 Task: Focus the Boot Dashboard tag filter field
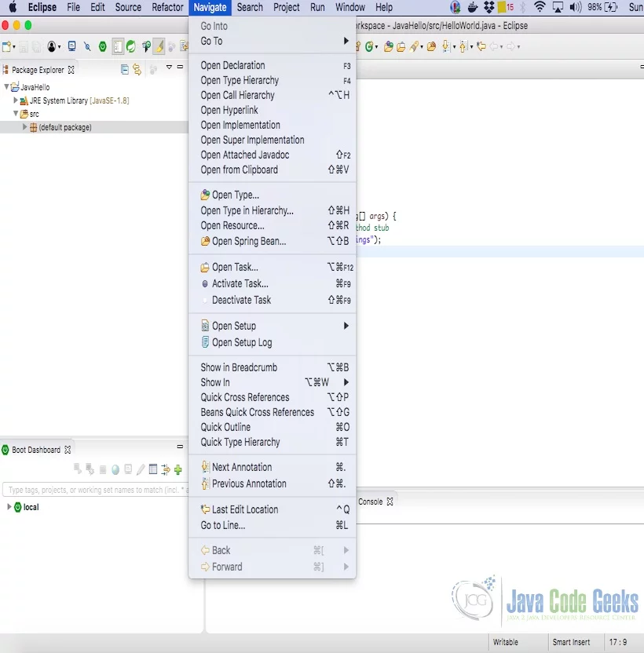click(96, 490)
